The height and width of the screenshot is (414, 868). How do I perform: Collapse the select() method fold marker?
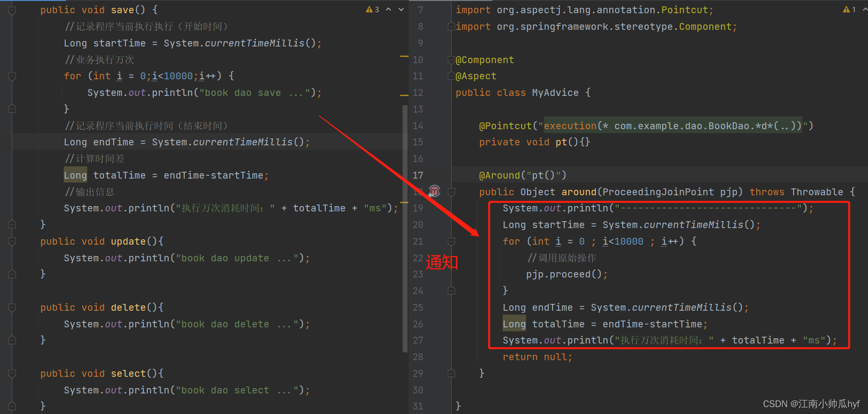point(12,373)
